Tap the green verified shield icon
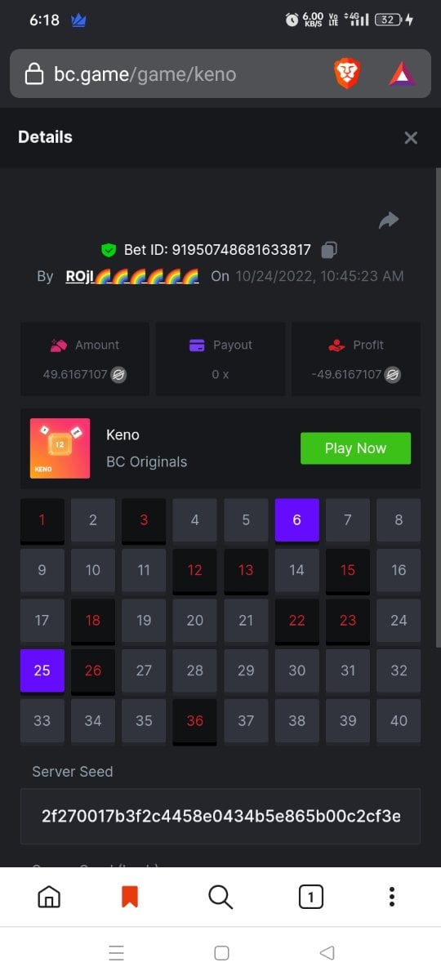Image resolution: width=441 pixels, height=980 pixels. (109, 250)
